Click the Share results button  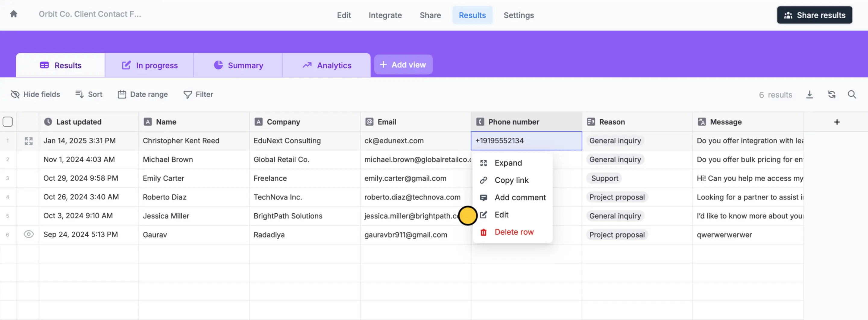(x=814, y=15)
